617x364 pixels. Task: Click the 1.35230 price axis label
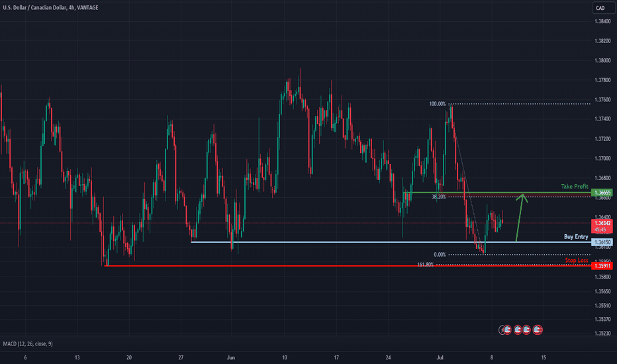click(602, 334)
